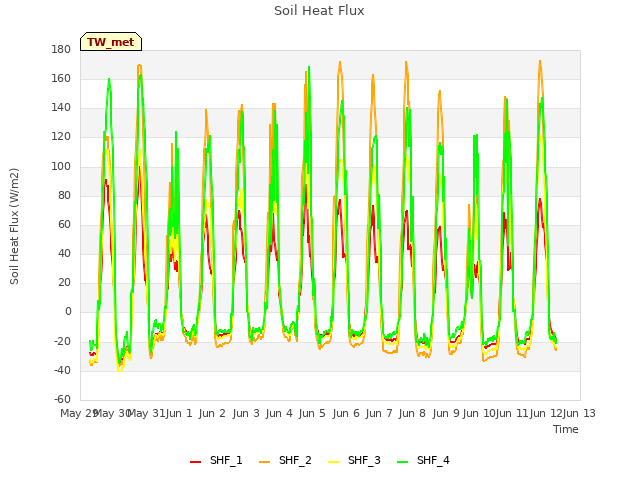Click the TW_met annotation label

tap(111, 42)
